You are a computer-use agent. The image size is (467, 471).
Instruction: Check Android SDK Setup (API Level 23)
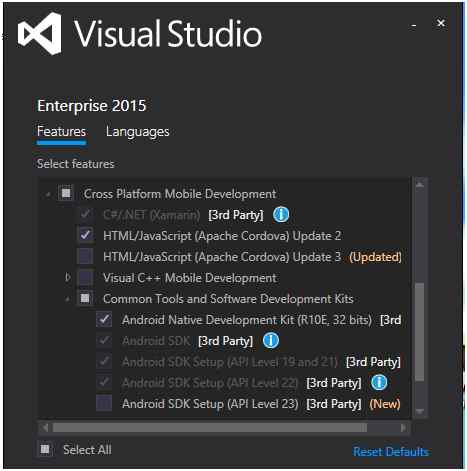[x=104, y=403]
